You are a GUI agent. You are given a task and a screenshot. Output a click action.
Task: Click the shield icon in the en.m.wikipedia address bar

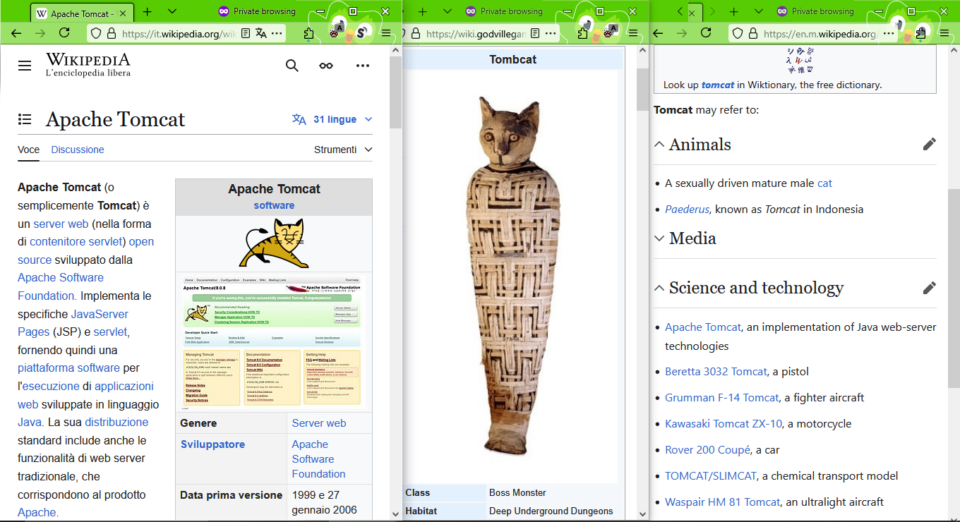click(x=738, y=33)
